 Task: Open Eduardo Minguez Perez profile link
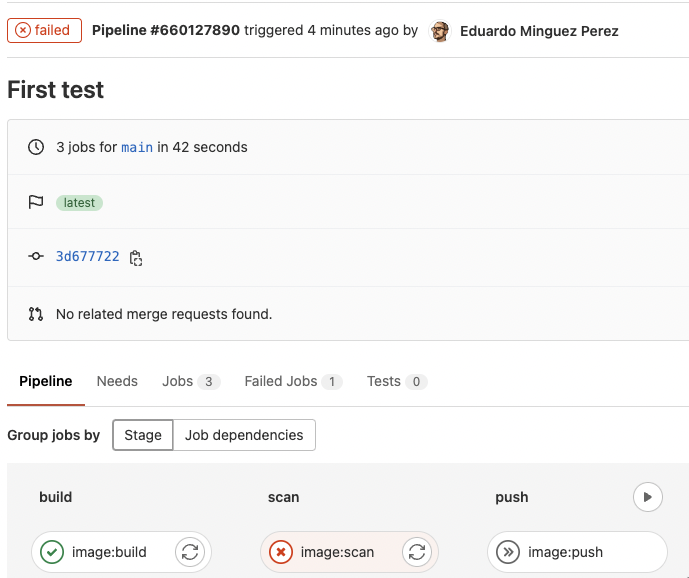coord(539,31)
